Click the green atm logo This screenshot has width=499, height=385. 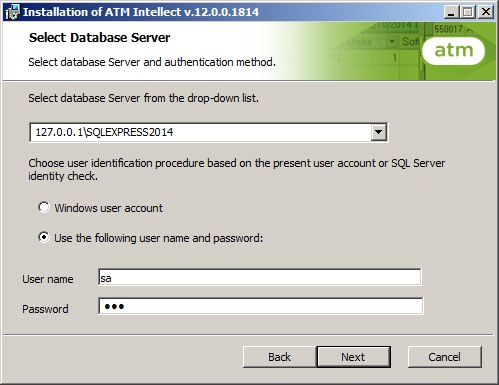coord(453,51)
